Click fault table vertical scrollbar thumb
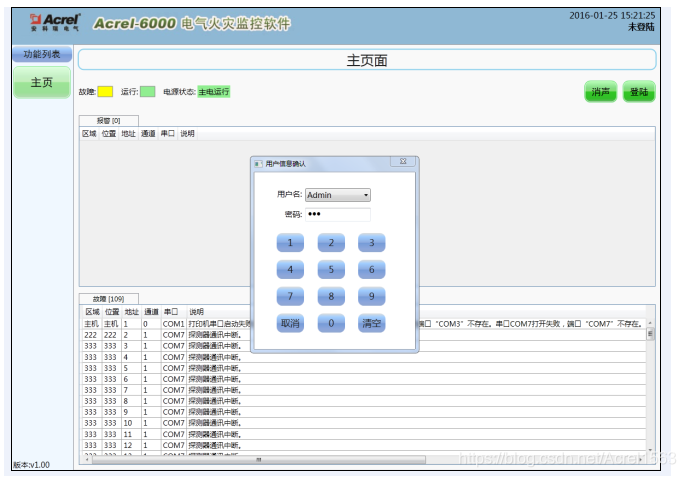Screen dimensions: 686x477 coord(651,335)
